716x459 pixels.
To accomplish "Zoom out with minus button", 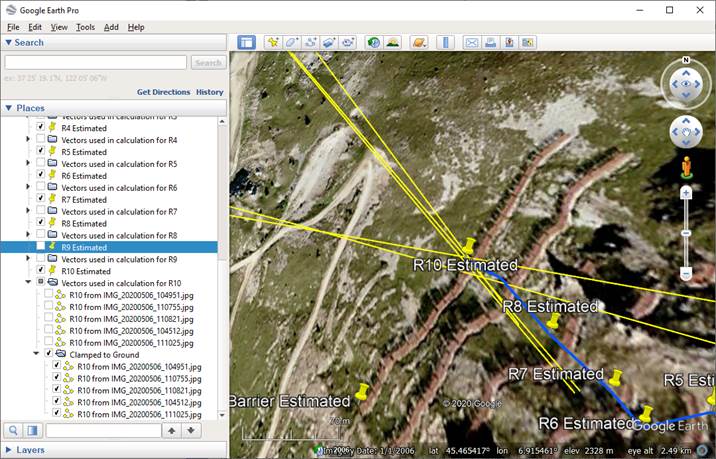I will [x=686, y=274].
